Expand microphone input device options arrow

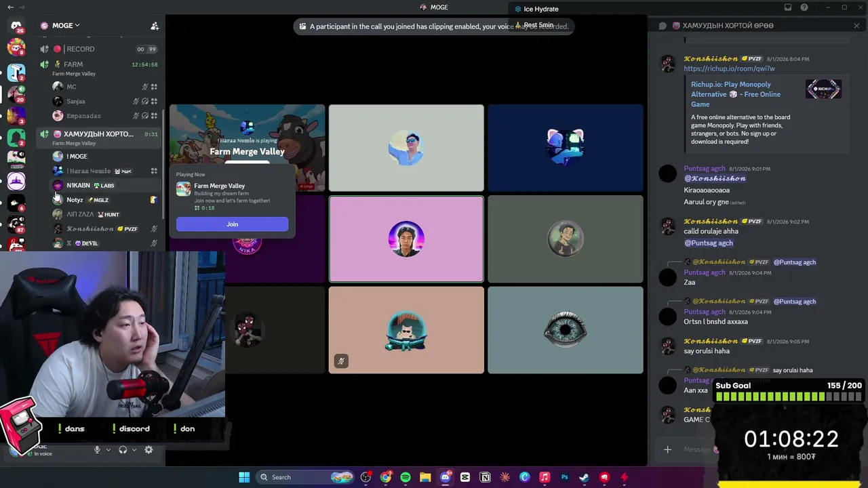[108, 449]
